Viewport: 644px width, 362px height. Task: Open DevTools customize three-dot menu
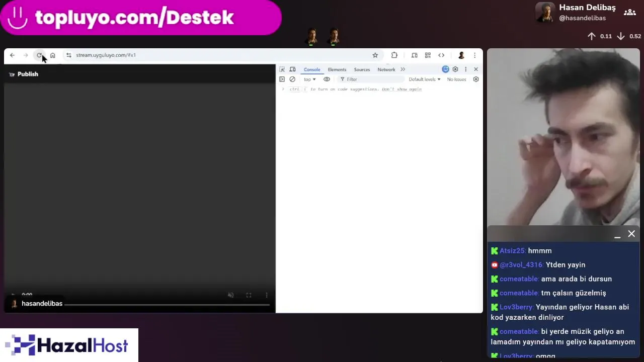[465, 69]
